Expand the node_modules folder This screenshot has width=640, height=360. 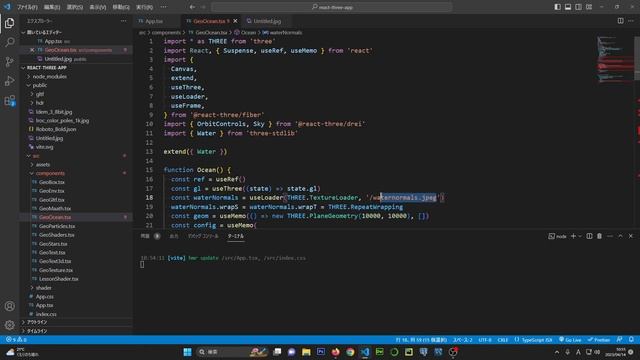76,76
